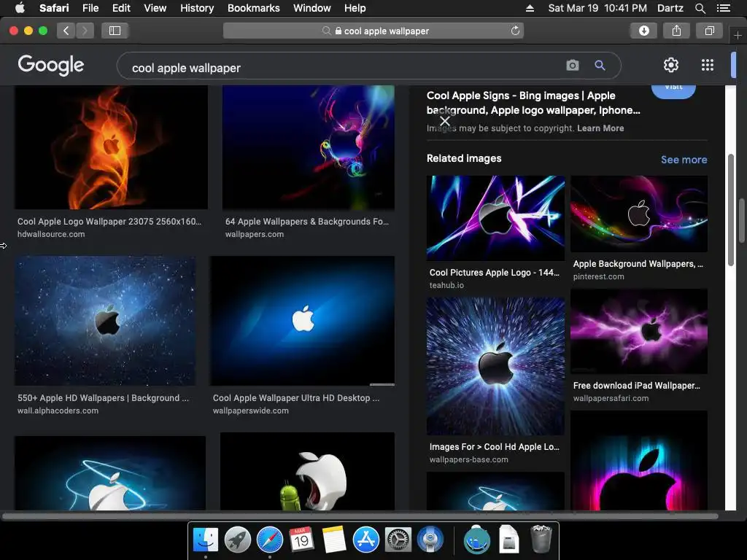Select Apple eating Android thumbnail
Image resolution: width=747 pixels, height=560 pixels.
click(307, 472)
